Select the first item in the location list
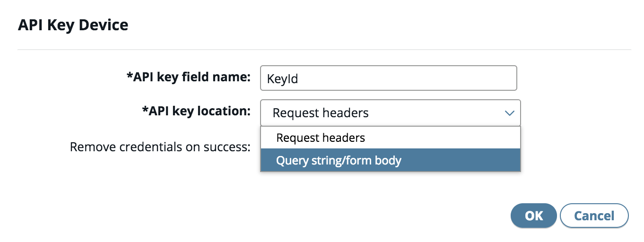 click(x=391, y=138)
